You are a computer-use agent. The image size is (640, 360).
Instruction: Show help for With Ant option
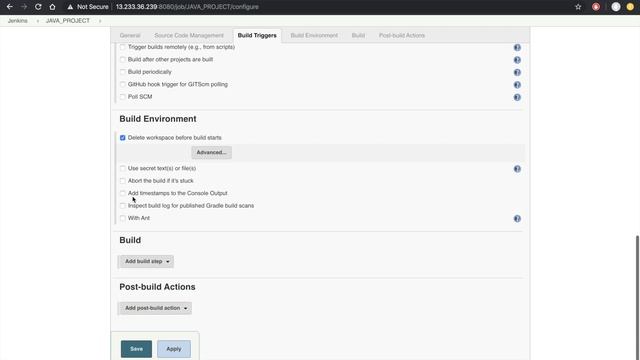pyautogui.click(x=517, y=219)
